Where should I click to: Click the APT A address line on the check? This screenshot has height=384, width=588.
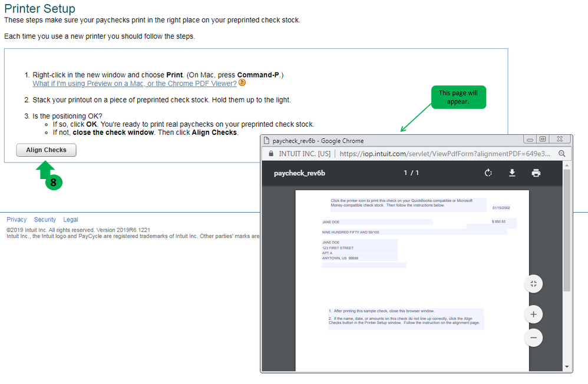pos(327,253)
